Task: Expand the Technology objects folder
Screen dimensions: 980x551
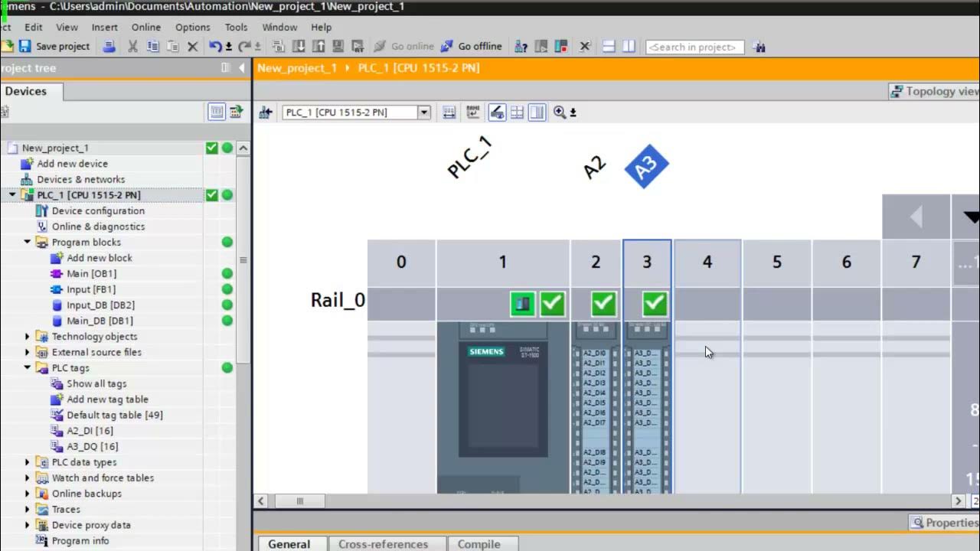Action: point(27,337)
